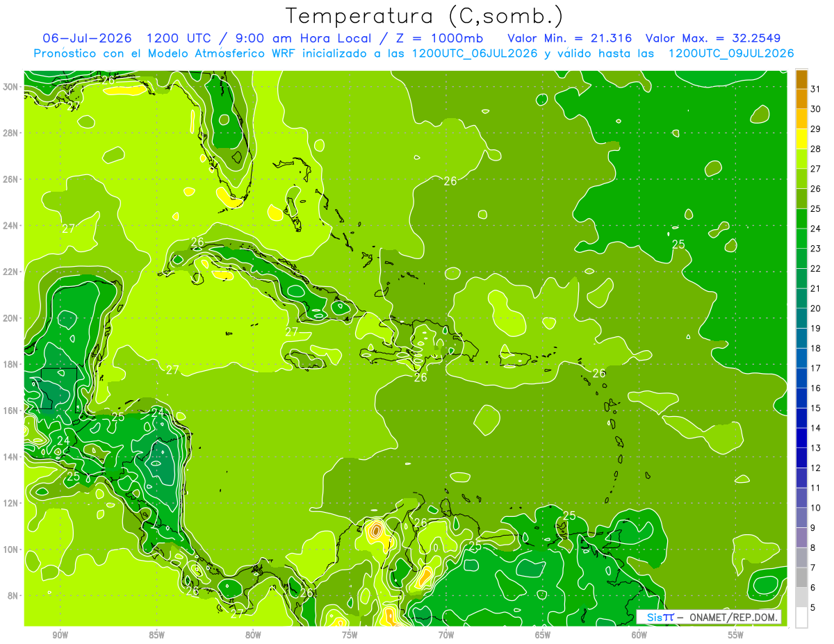Click the '18N' latitude axis label
Screen dimensions: 834x644
[12, 365]
